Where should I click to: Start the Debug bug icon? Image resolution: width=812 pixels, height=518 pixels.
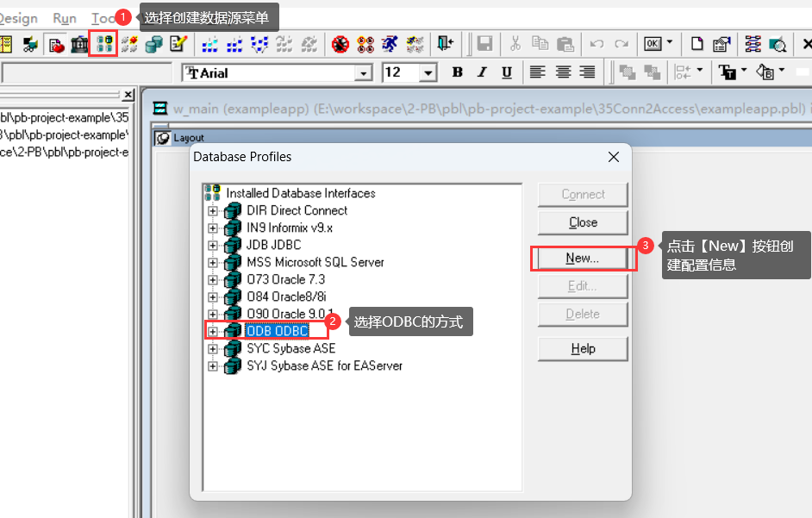340,45
